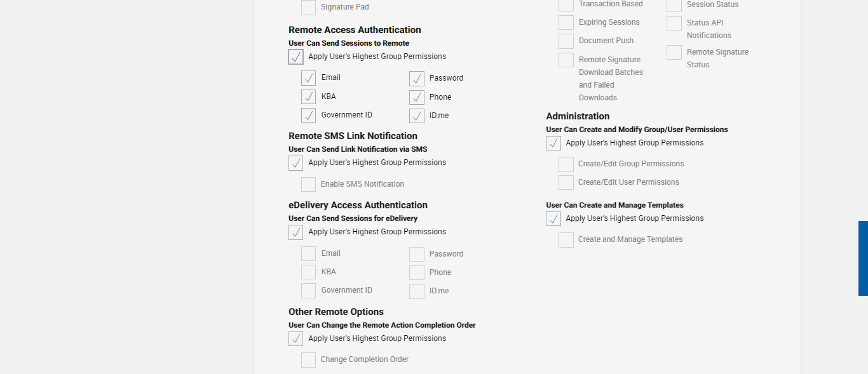Image resolution: width=868 pixels, height=374 pixels.
Task: Disable Phone in Remote Access Authentication
Action: tap(417, 98)
